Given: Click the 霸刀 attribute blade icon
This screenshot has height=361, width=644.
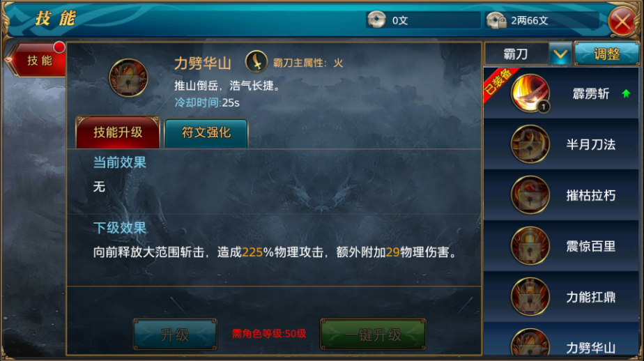Looking at the screenshot, I should (256, 61).
